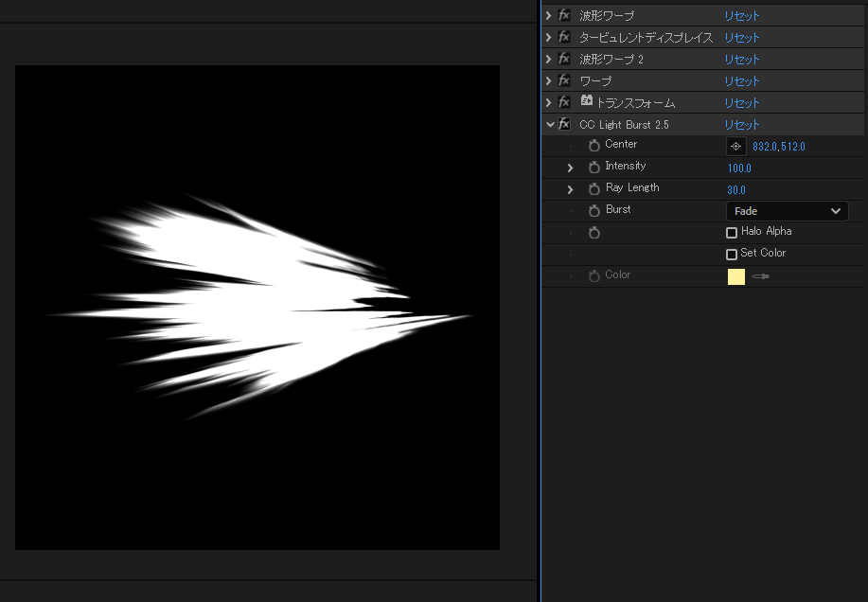
Task: Toggle the fx switch for CC Light Burst 2.5
Action: pos(564,125)
